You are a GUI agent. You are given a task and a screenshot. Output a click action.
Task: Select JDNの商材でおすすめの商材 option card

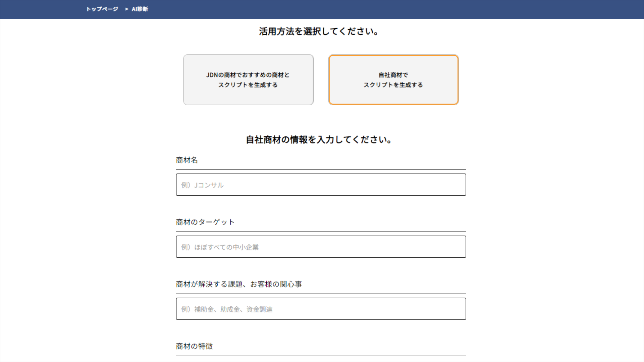248,80
